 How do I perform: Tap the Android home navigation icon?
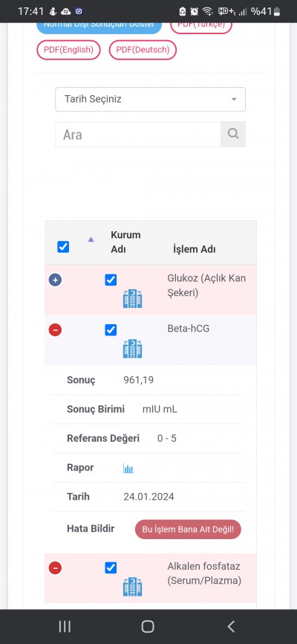[148, 626]
